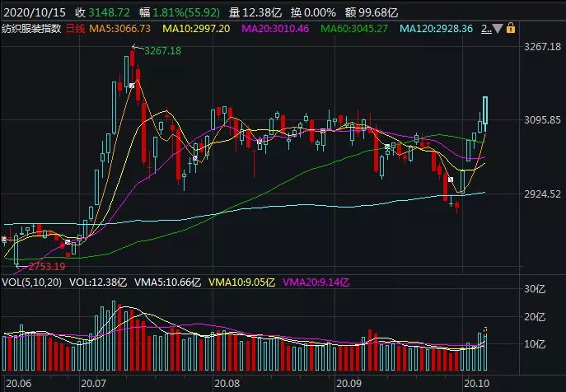
Task: Click the change value 1.81%(55.92)
Action: (x=186, y=12)
